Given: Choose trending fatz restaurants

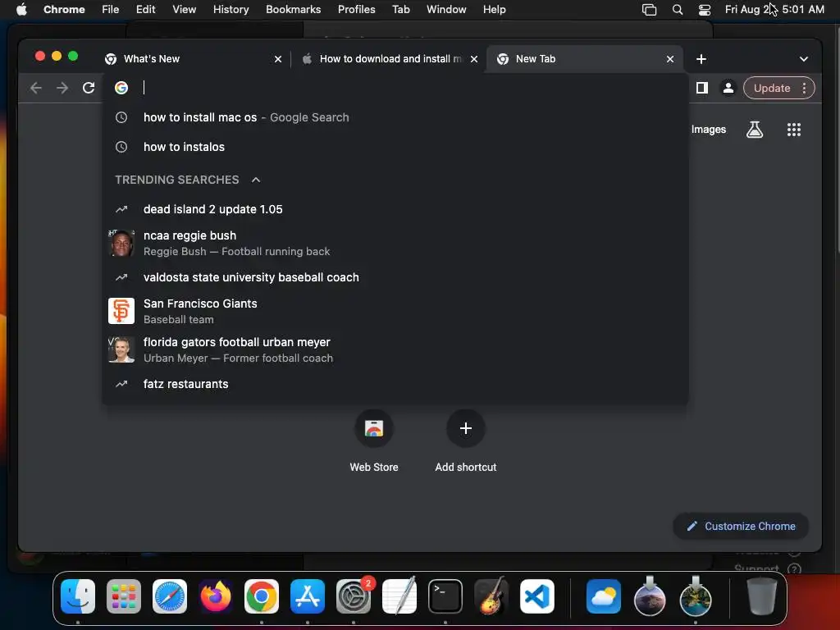Looking at the screenshot, I should point(395,384).
